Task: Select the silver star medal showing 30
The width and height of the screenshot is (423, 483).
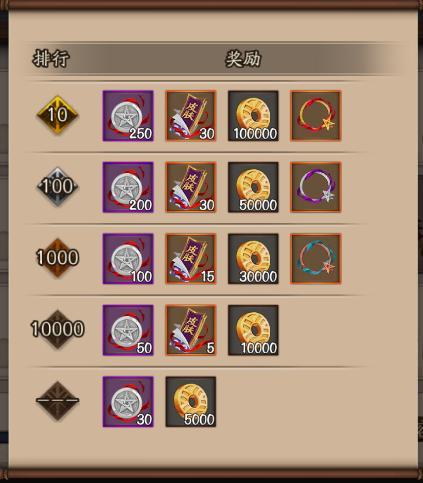Action: [x=128, y=402]
